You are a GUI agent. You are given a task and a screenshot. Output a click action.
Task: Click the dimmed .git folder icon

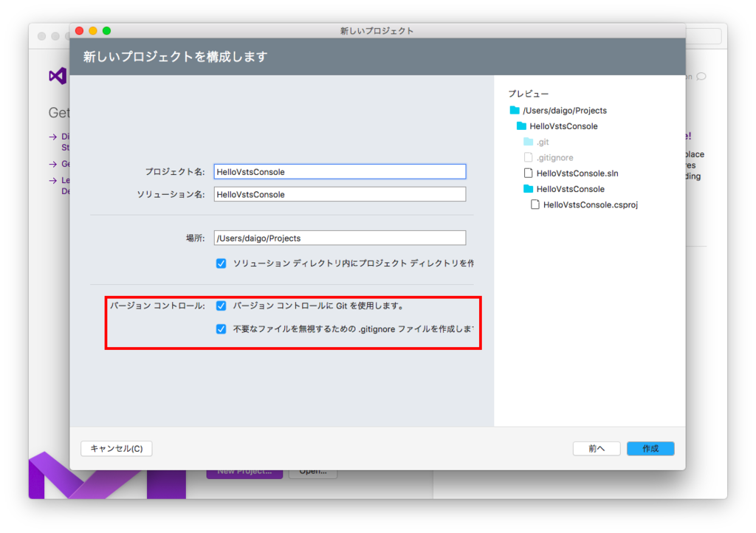coord(529,141)
